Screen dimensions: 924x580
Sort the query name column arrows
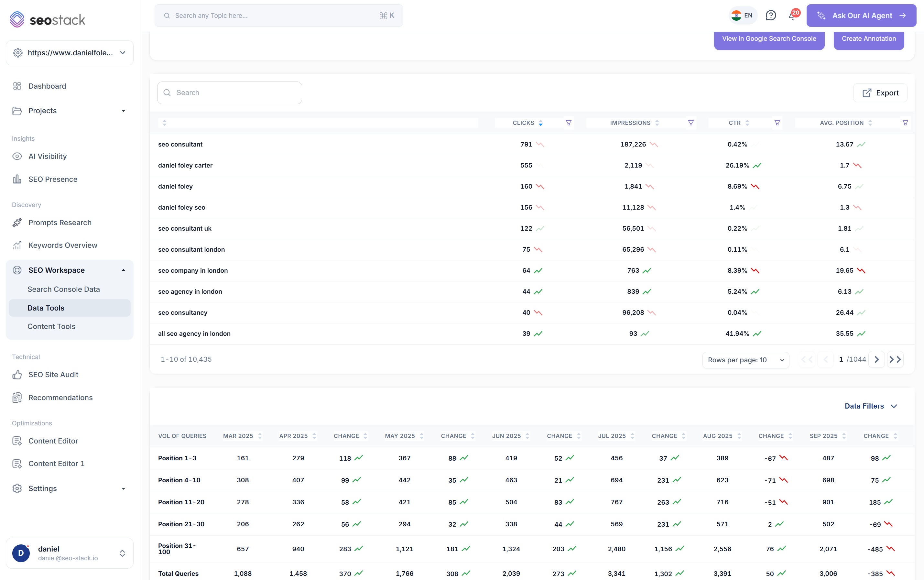pos(165,123)
